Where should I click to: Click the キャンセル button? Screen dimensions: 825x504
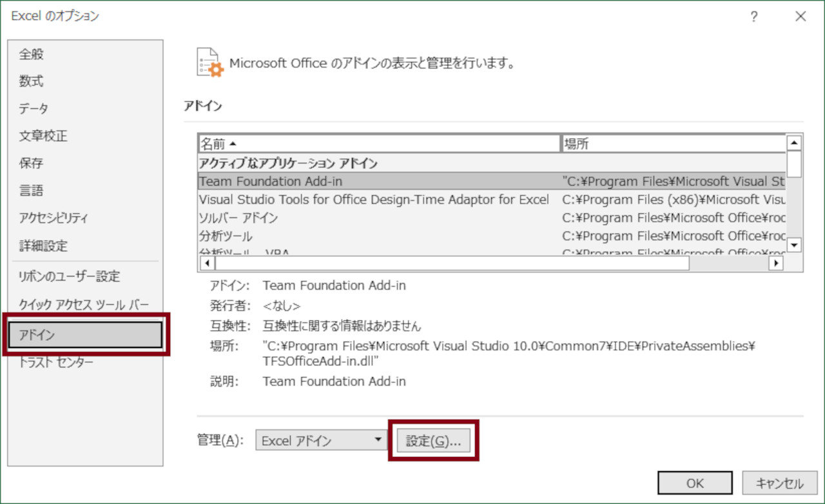point(779,483)
